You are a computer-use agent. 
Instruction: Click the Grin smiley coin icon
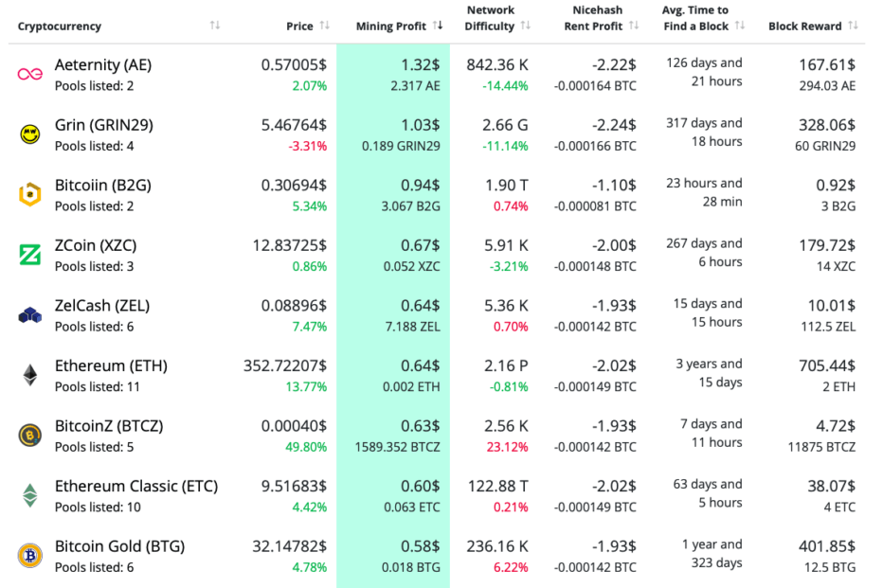[30, 134]
